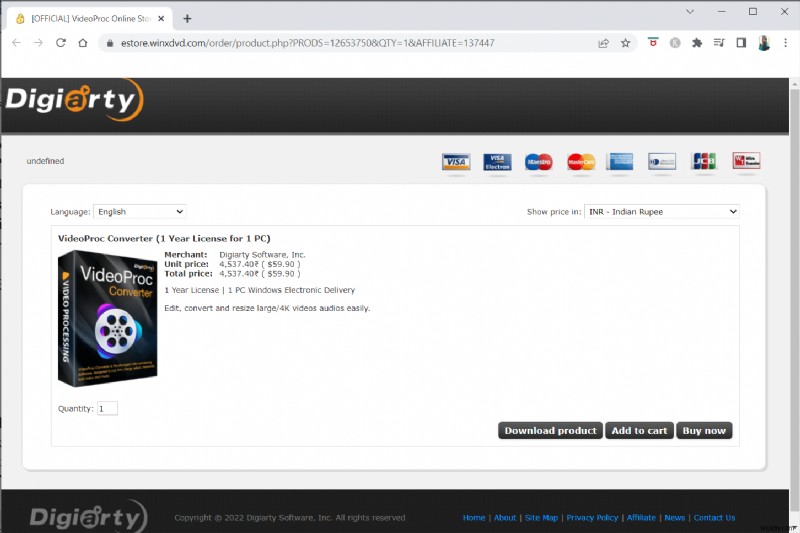Image resolution: width=800 pixels, height=533 pixels.
Task: Reload the page with refresh icon
Action: 61,43
